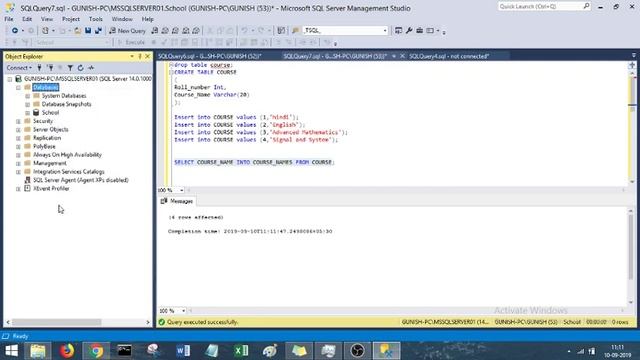The height and width of the screenshot is (360, 640).
Task: Click the Disconnect icon in Object Explorer
Action: click(x=50, y=68)
